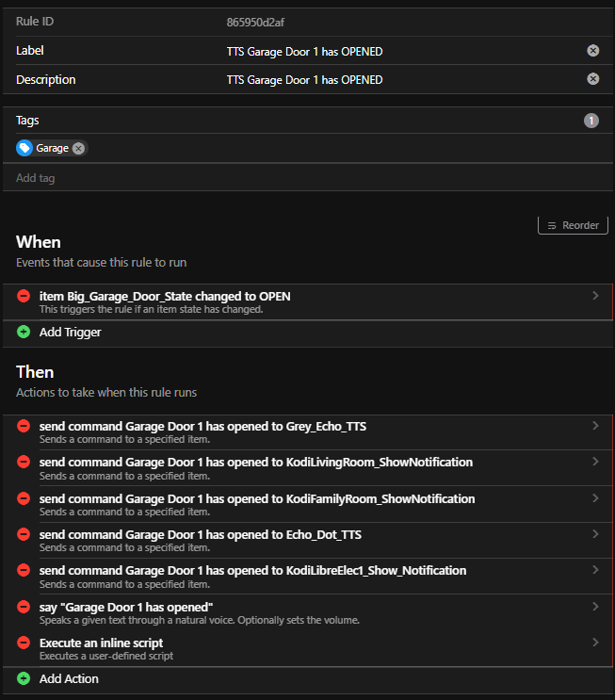Viewport: 615px width, 700px height.
Task: Edit the Label text field
Action: click(x=396, y=51)
